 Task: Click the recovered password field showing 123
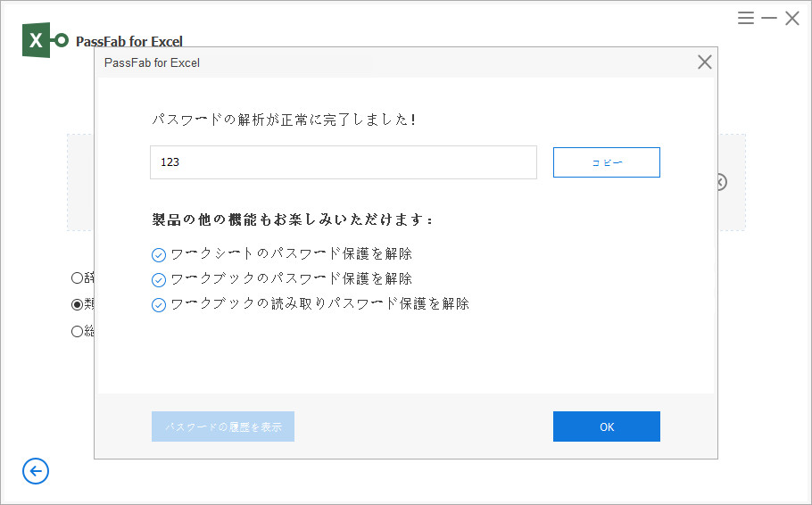click(x=343, y=162)
